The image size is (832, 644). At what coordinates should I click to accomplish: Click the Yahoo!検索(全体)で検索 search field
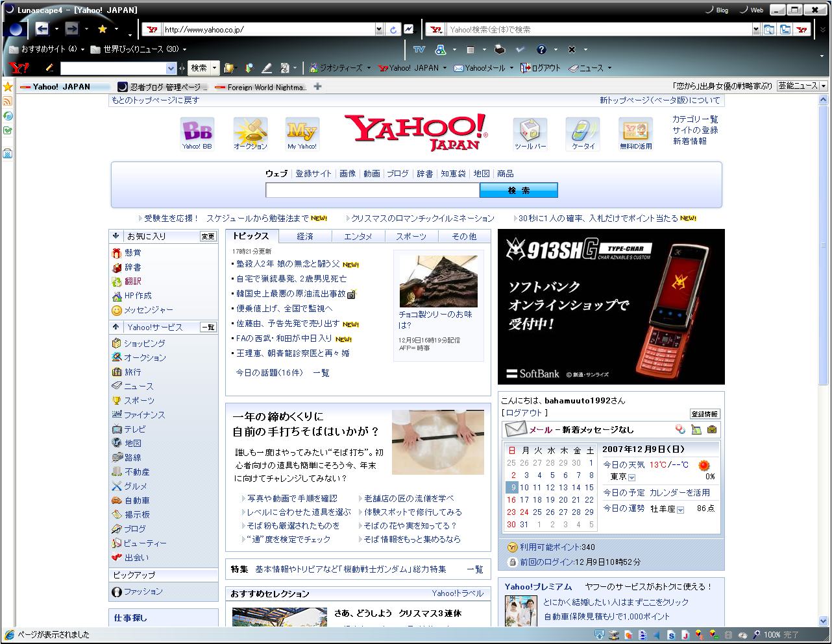click(x=599, y=29)
